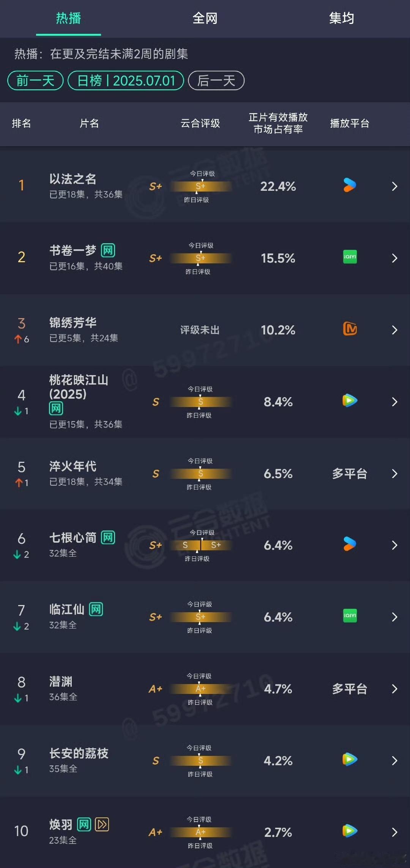410x868 pixels.
Task: Tap the Tencent Video icon for 长安的荔枝
Action: coord(350,759)
